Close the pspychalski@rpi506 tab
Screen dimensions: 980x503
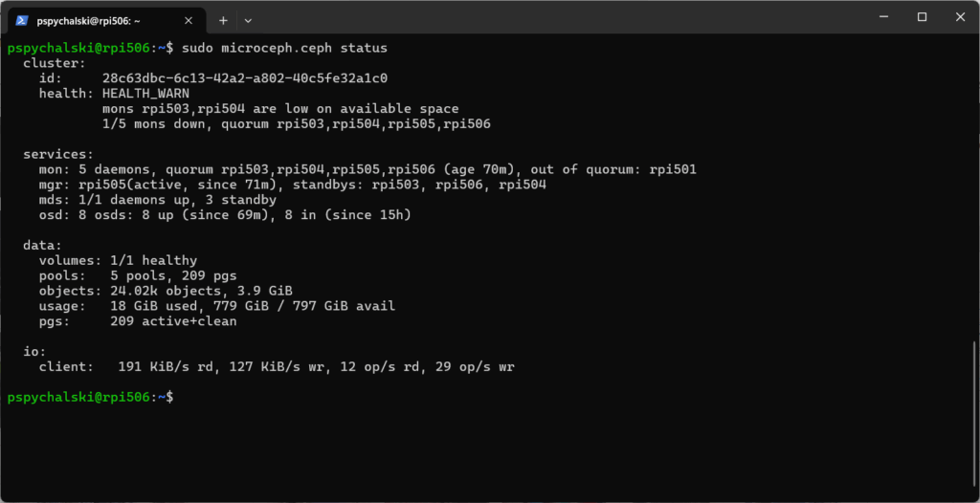(189, 21)
